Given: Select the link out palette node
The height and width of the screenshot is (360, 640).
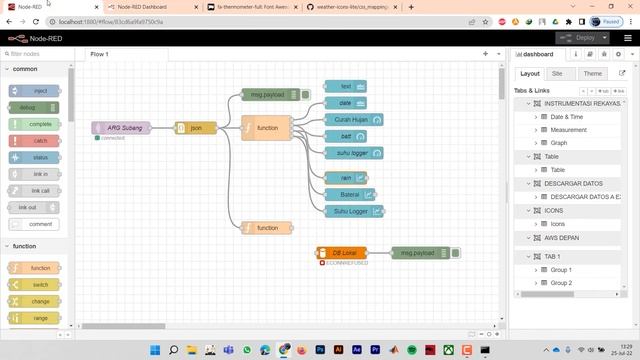Looking at the screenshot, I should (x=34, y=207).
